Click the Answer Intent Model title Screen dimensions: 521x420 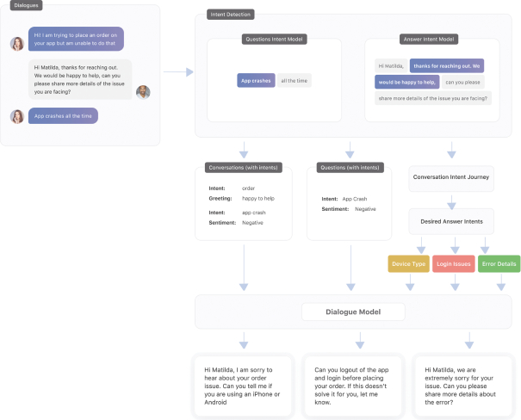[x=429, y=39]
